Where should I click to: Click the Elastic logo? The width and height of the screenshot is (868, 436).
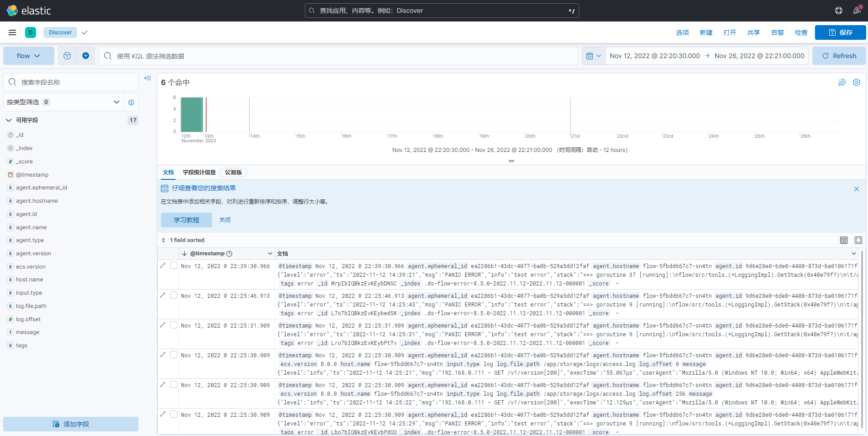(x=29, y=11)
